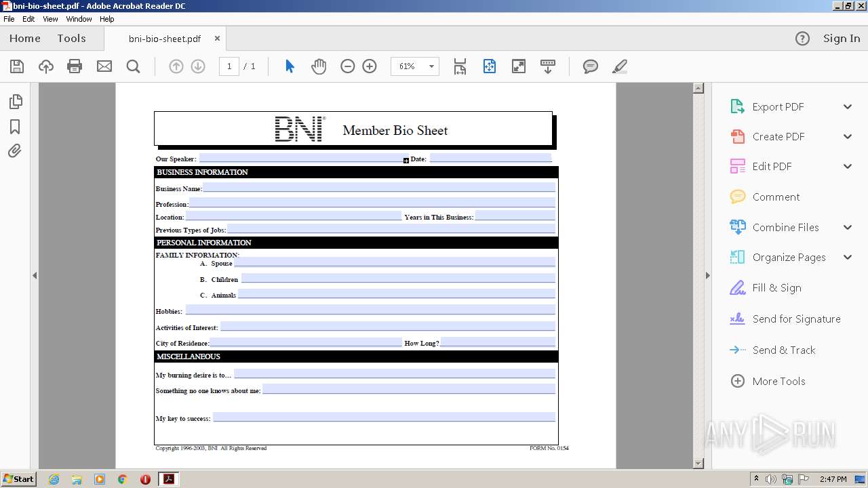Screen dimensions: 868x488
Task: Open Page Thumbnails side panel
Action: [x=15, y=102]
